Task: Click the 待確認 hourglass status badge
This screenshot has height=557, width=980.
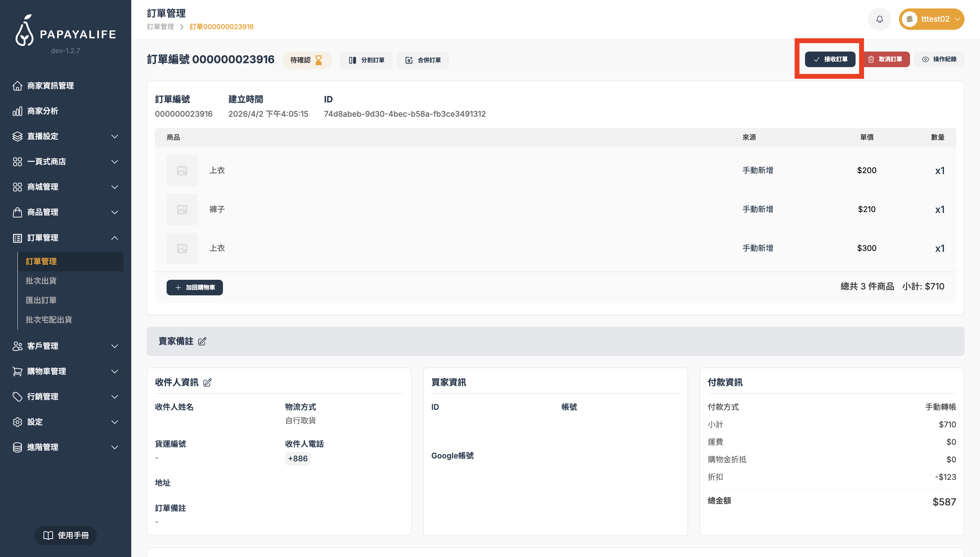Action: point(307,60)
